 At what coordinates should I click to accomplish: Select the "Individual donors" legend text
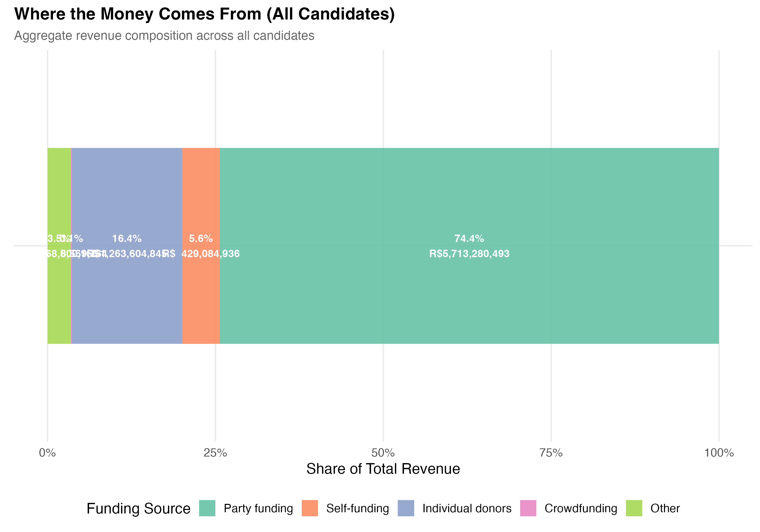click(467, 508)
